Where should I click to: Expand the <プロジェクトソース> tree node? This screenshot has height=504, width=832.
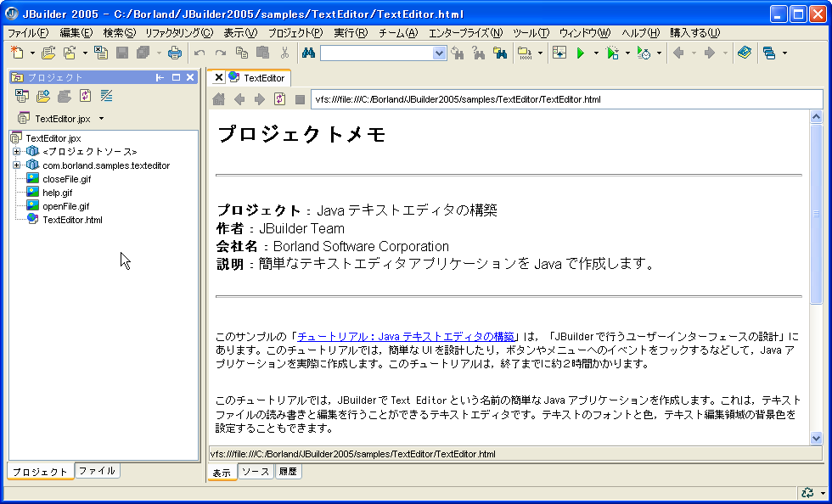[16, 152]
